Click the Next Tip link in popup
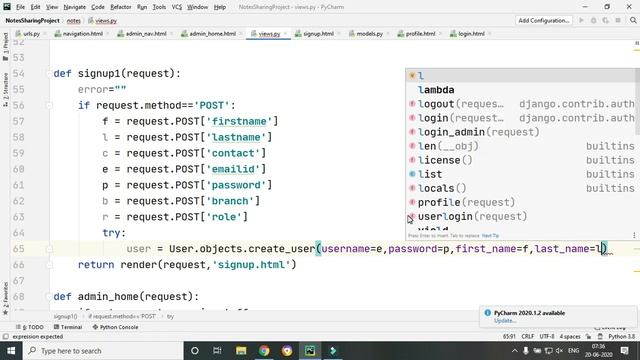The image size is (640, 360). tap(490, 236)
